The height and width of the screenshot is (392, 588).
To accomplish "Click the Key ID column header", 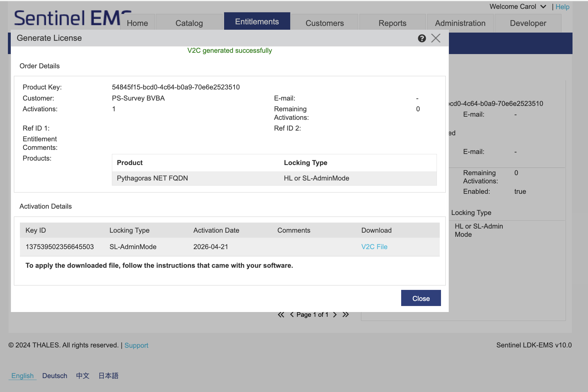I will click(x=36, y=230).
